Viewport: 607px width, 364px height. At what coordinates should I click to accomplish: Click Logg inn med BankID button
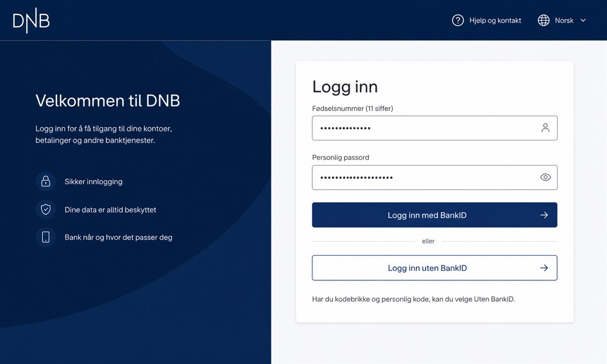pos(435,215)
